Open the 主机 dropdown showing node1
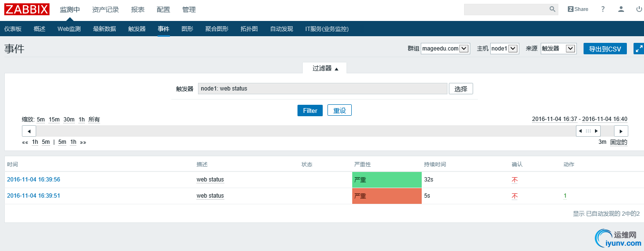 pos(504,49)
